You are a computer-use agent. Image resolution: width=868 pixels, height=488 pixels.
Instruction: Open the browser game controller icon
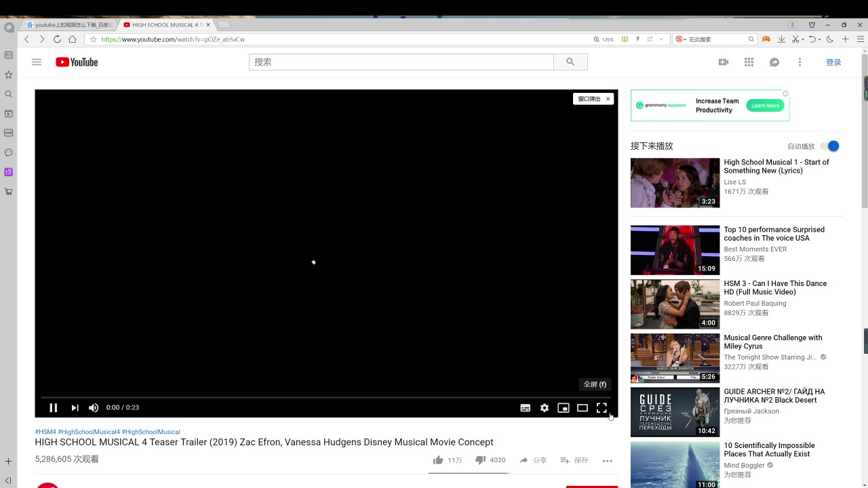click(766, 39)
